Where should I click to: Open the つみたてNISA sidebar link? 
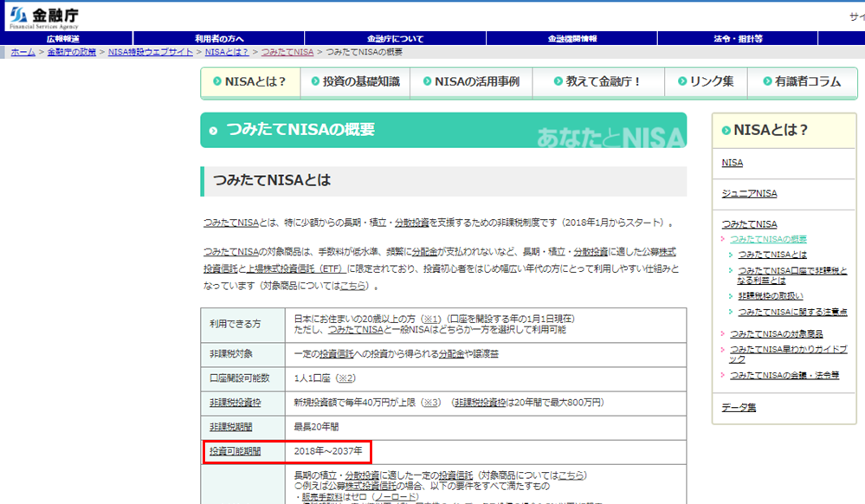[x=749, y=224]
